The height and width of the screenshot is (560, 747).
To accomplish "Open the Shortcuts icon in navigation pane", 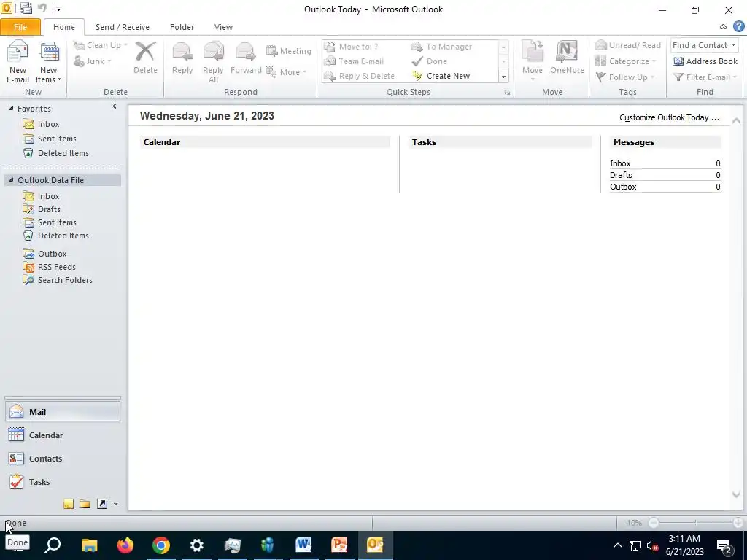I will (x=102, y=504).
